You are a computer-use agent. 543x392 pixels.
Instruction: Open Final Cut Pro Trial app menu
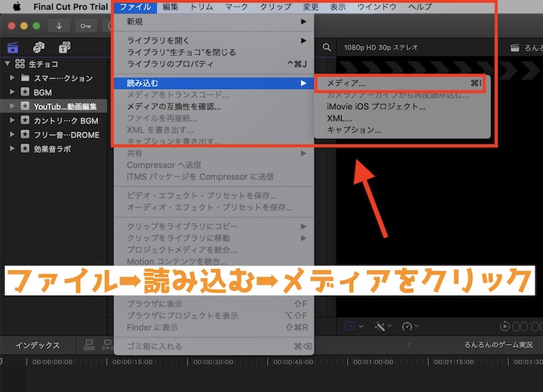click(71, 7)
